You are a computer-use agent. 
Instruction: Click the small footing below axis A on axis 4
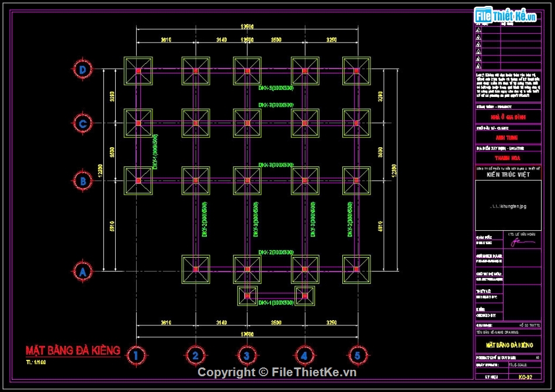[x=305, y=296]
